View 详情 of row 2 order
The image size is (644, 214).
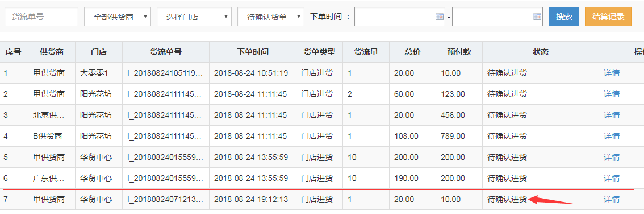pyautogui.click(x=612, y=94)
